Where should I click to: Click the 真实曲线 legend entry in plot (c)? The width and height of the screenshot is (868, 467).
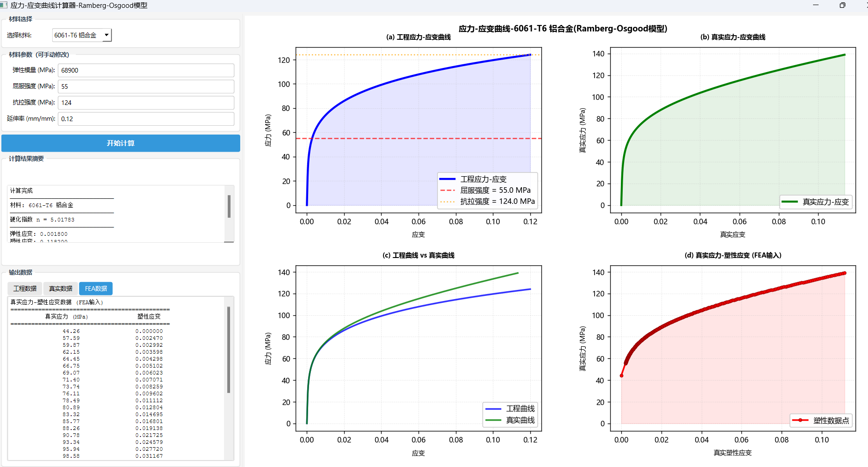point(510,420)
